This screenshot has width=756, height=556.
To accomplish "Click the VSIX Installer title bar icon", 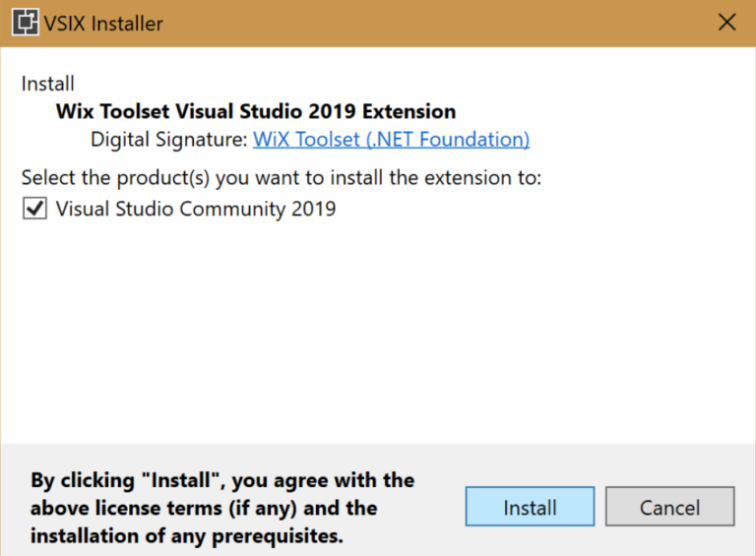I will pyautogui.click(x=22, y=23).
